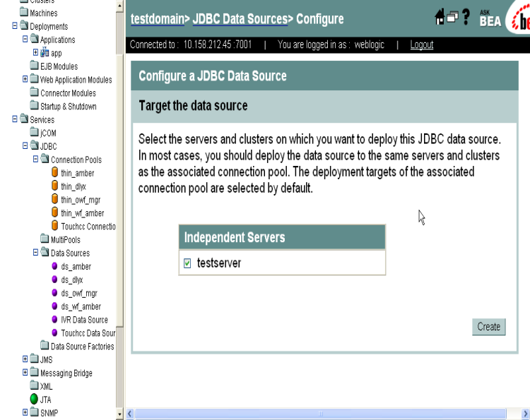Click the purple Touchcc Data Source icon
The height and width of the screenshot is (420, 530).
(54, 332)
